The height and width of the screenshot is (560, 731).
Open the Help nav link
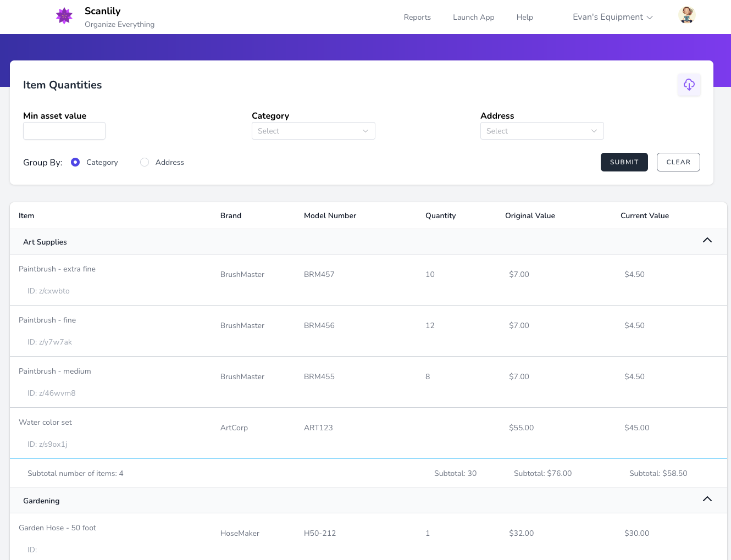(524, 17)
